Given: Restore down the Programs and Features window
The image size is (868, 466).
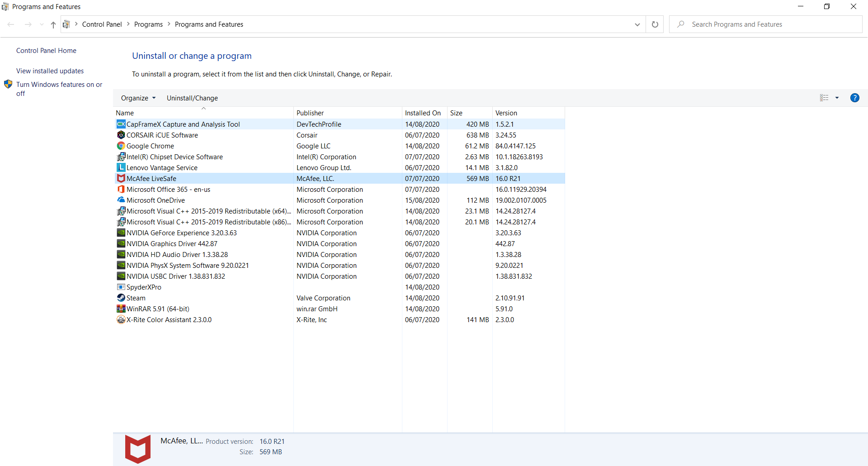Looking at the screenshot, I should point(827,6).
